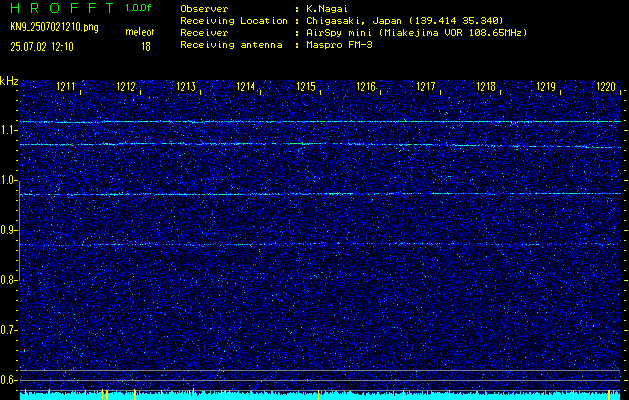Select the Maspro FM-3 antenna value

coord(339,45)
